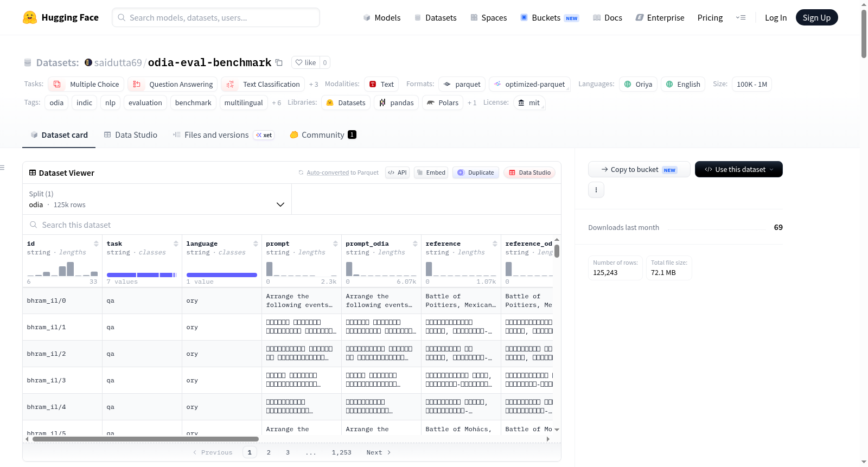
Task: Switch to the Community tab
Action: 323,135
